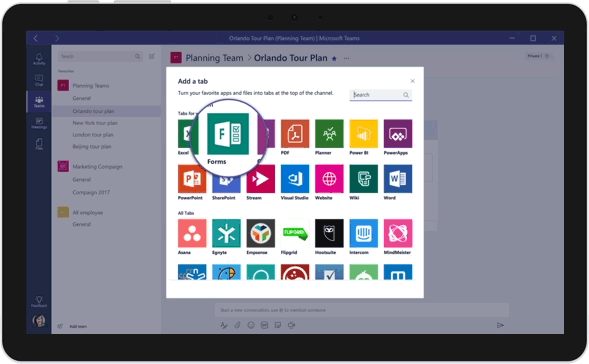This screenshot has height=364, width=589.
Task: Open Meetings in the left rail
Action: pos(39,123)
